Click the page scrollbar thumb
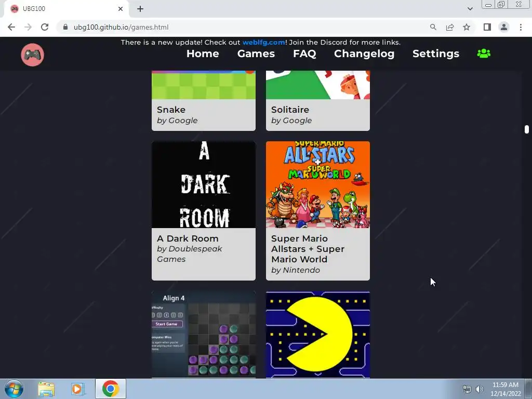 pyautogui.click(x=527, y=129)
